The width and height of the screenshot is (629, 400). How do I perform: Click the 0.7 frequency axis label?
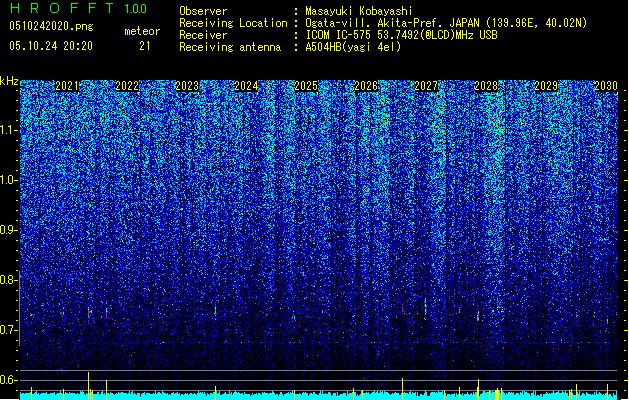pos(9,330)
